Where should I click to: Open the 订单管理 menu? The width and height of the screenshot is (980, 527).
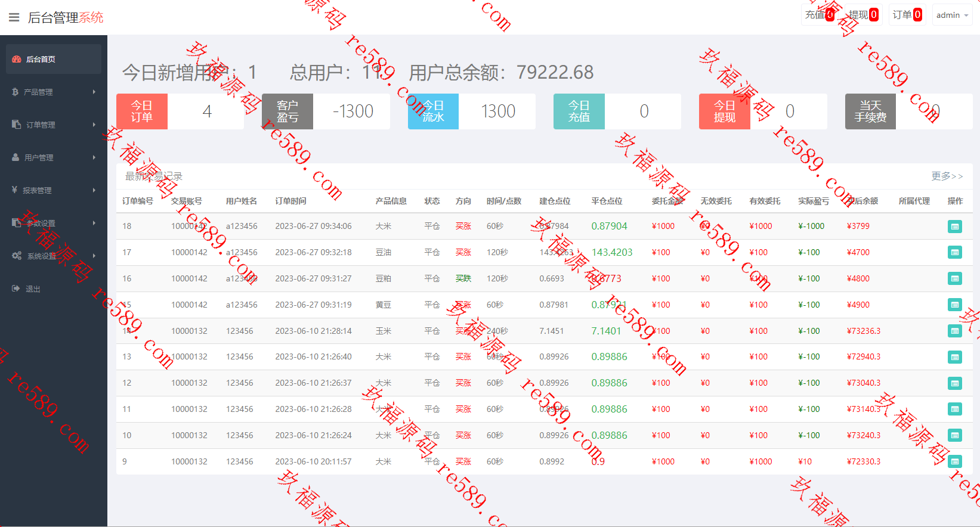pyautogui.click(x=54, y=125)
